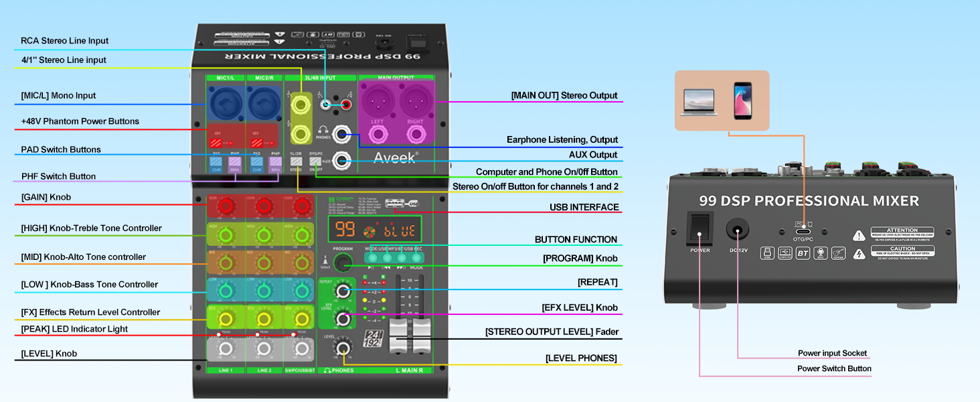Click the PC/phone icon above the OTG/PC port
The image size is (980, 402).
[x=803, y=224]
